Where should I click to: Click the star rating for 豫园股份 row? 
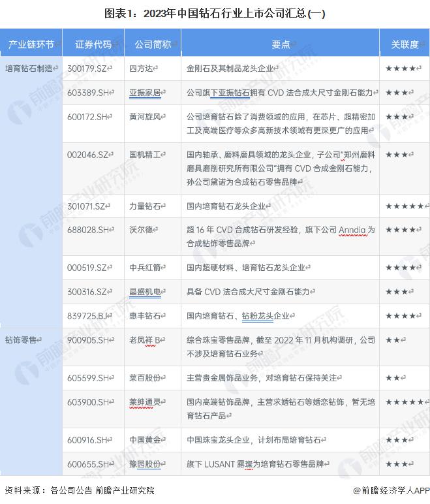[397, 464]
